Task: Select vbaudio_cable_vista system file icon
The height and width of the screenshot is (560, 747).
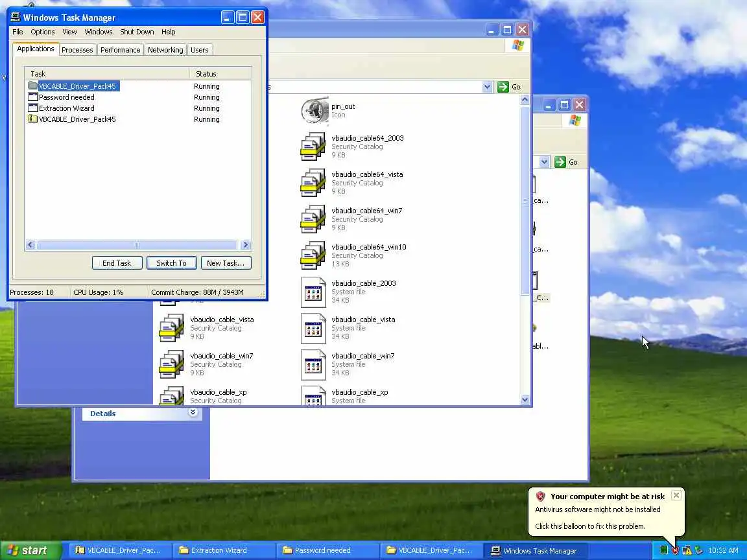Action: pyautogui.click(x=313, y=328)
